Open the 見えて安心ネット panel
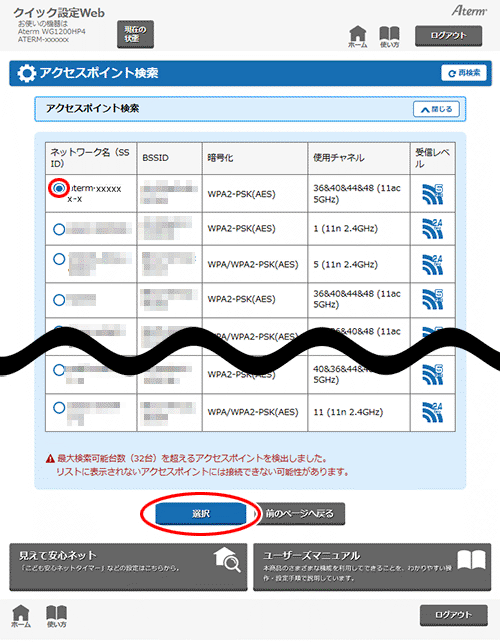 tap(128, 567)
